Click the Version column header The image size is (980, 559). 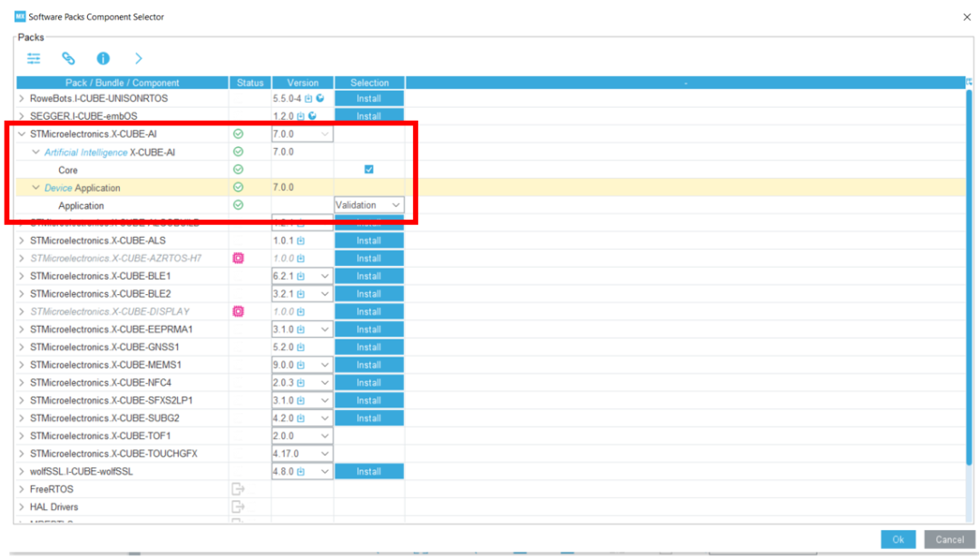tap(302, 83)
